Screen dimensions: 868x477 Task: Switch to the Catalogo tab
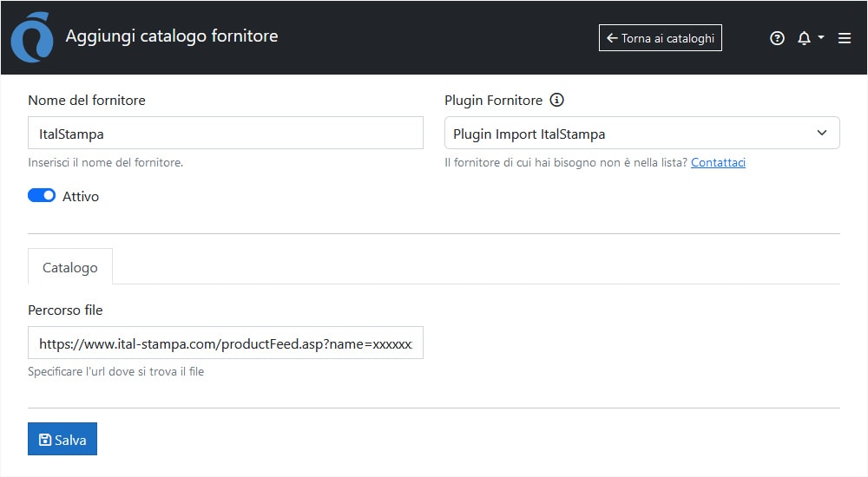(70, 267)
